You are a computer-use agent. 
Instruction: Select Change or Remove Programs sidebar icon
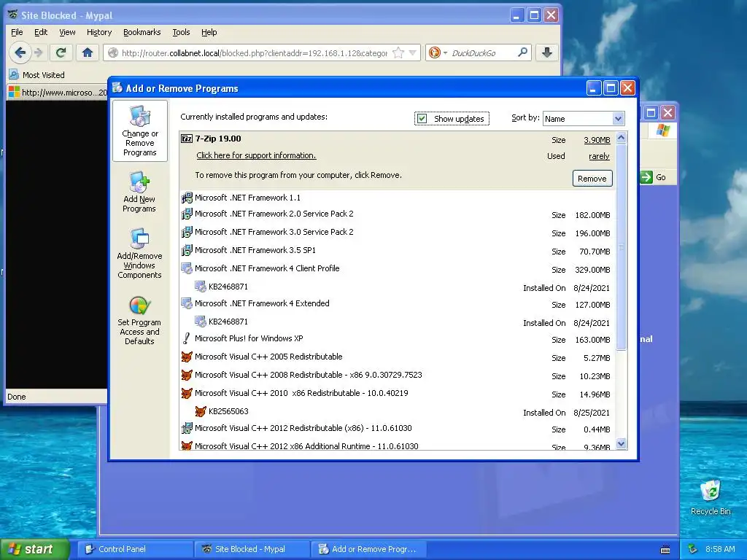tap(139, 131)
